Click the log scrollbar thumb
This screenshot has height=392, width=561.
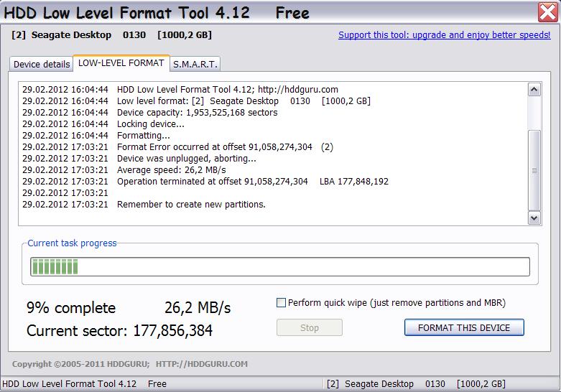pos(534,171)
